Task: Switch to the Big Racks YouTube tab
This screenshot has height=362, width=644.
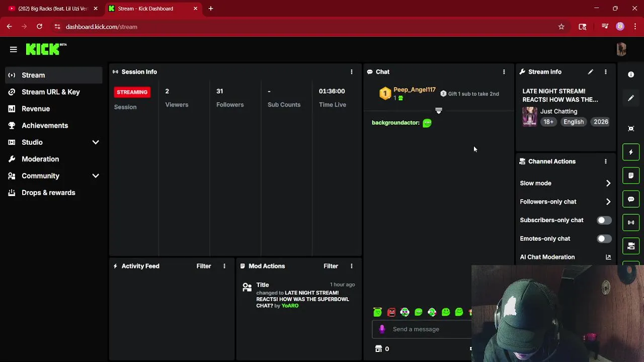Action: (x=52, y=9)
